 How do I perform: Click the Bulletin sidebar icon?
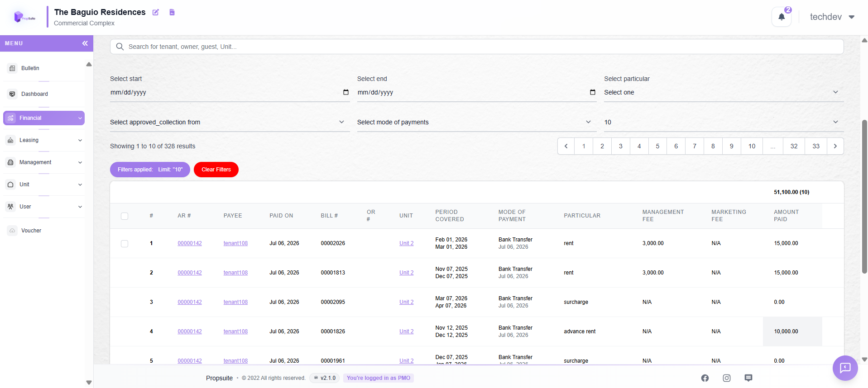(x=12, y=68)
